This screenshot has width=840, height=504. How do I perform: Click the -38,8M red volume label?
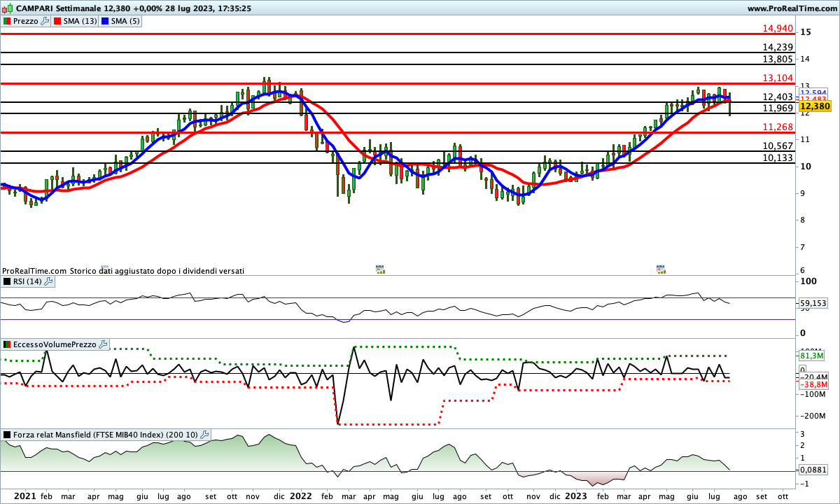(814, 385)
